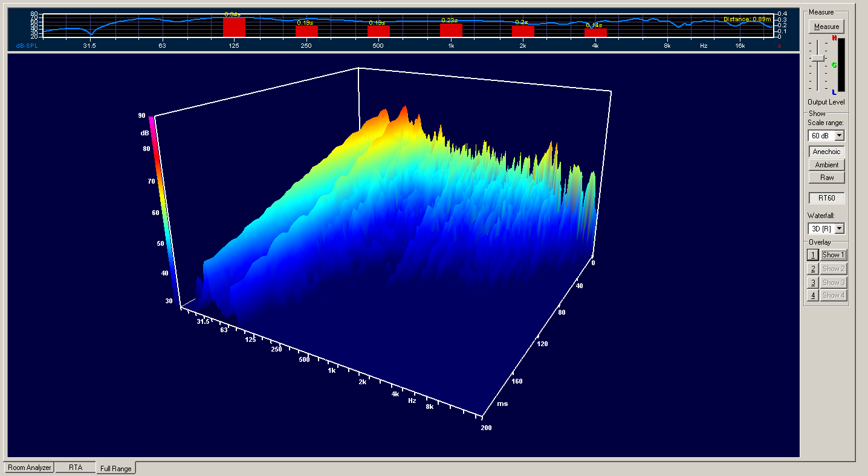This screenshot has height=476, width=868.
Task: Enable the Anechoic display mode
Action: (826, 152)
